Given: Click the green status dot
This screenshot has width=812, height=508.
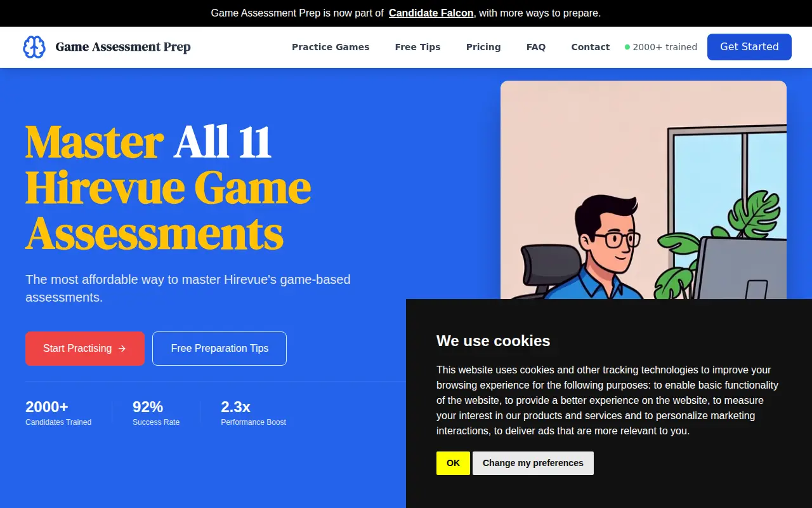Looking at the screenshot, I should click(x=627, y=47).
